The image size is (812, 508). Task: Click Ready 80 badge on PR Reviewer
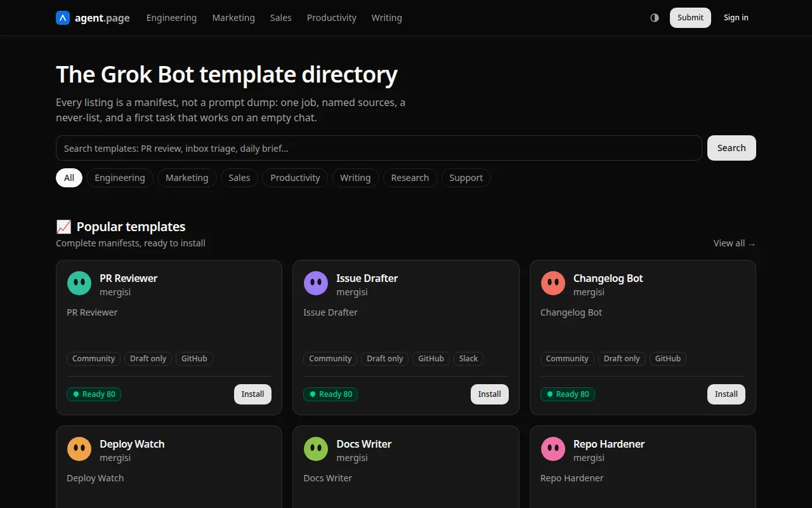(x=94, y=394)
